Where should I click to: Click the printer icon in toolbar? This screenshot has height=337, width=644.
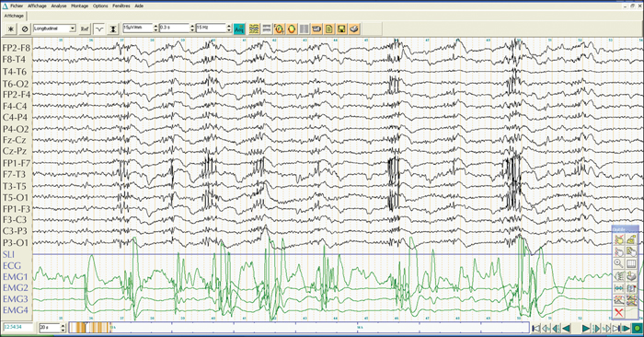(354, 29)
